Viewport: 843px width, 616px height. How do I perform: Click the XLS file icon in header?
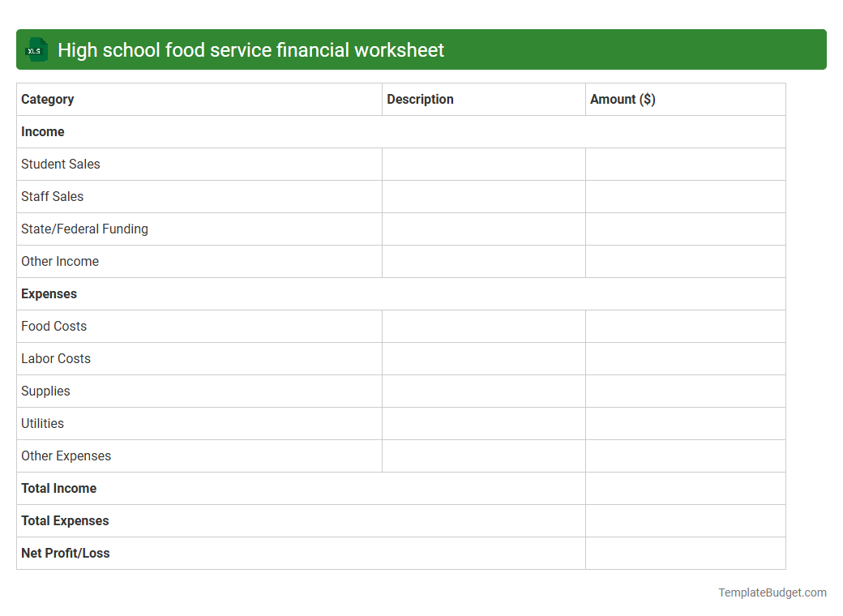point(36,49)
